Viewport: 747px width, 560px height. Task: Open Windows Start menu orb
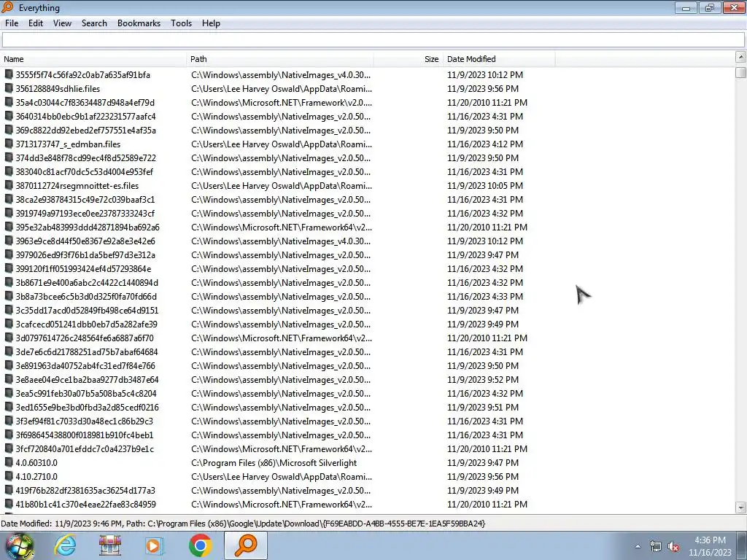(x=19, y=545)
